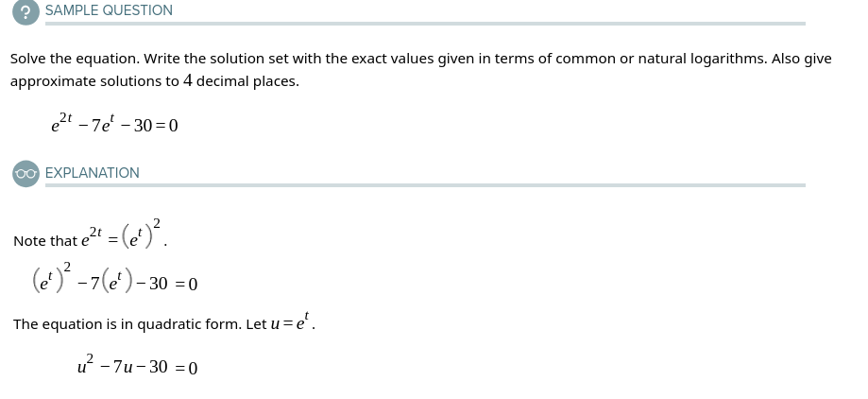Screen dimensions: 868x399
Task: Click the eyeglasses icon beside Explanation
Action: (x=26, y=174)
